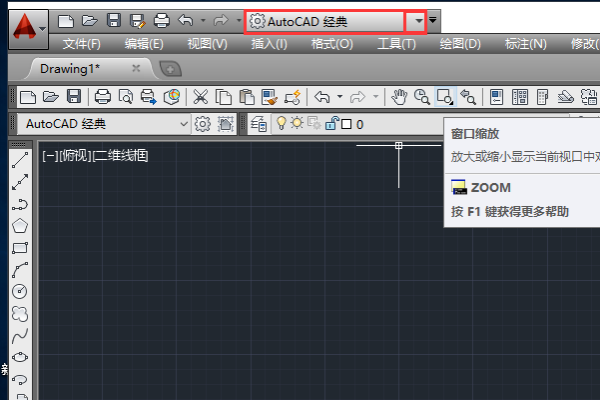Click Open file in standard toolbar

pyautogui.click(x=51, y=97)
